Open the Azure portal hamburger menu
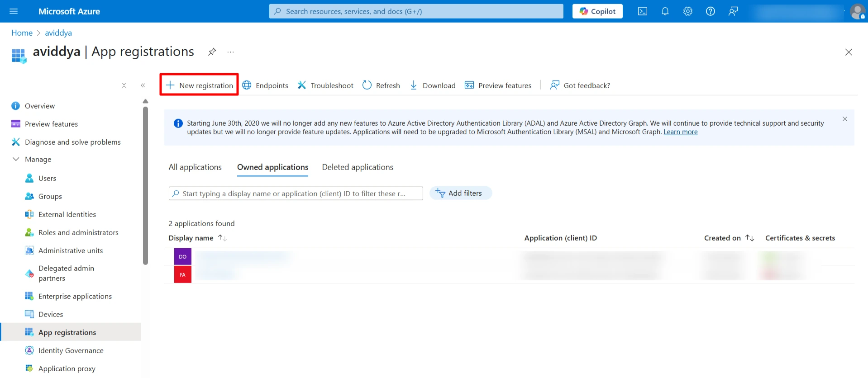The width and height of the screenshot is (868, 378). click(14, 11)
